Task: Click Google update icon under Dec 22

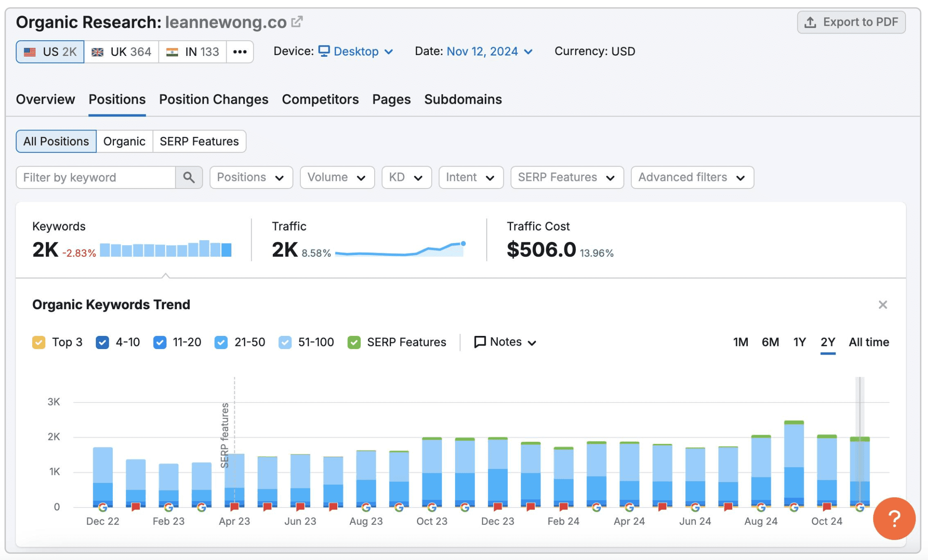Action: pos(103,507)
